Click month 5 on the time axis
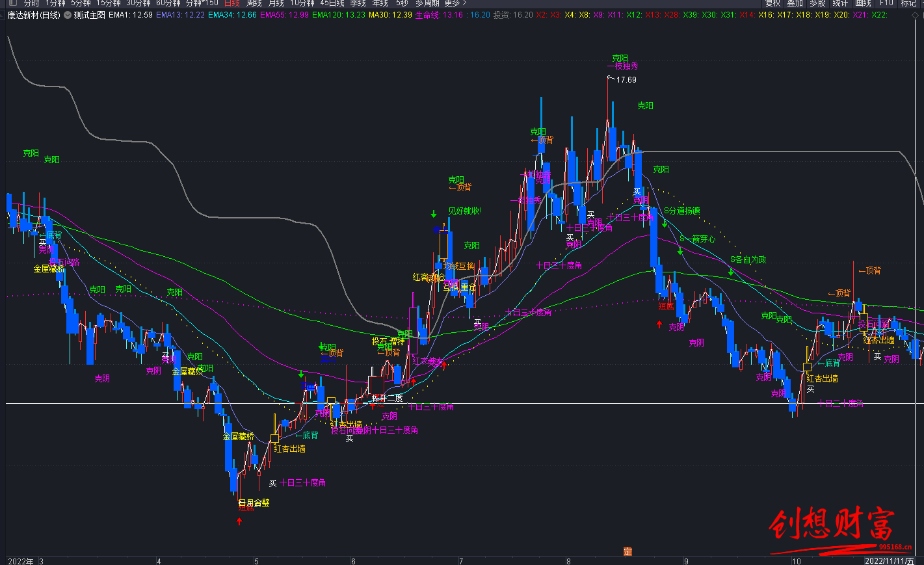924x565 pixels. coord(256,561)
